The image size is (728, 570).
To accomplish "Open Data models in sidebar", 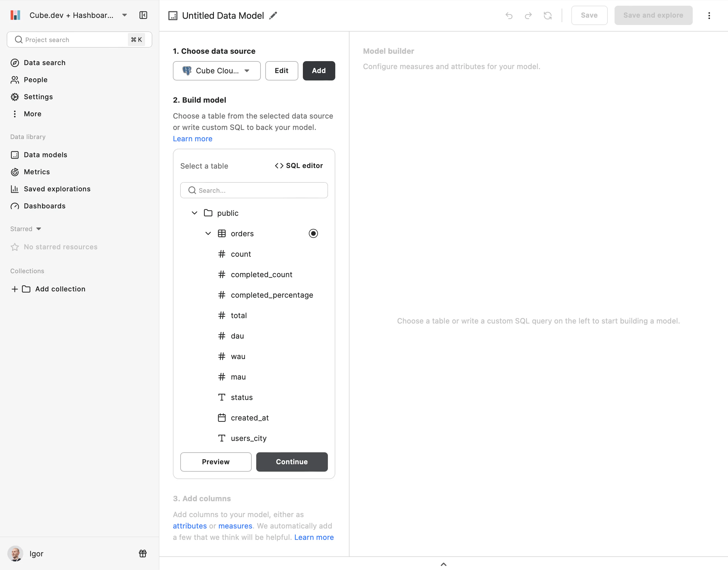I will point(45,155).
